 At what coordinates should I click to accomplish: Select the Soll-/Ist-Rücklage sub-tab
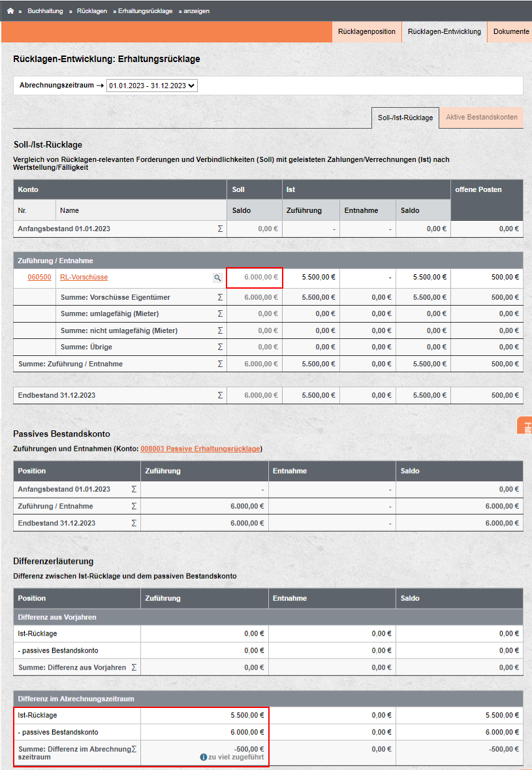click(405, 118)
